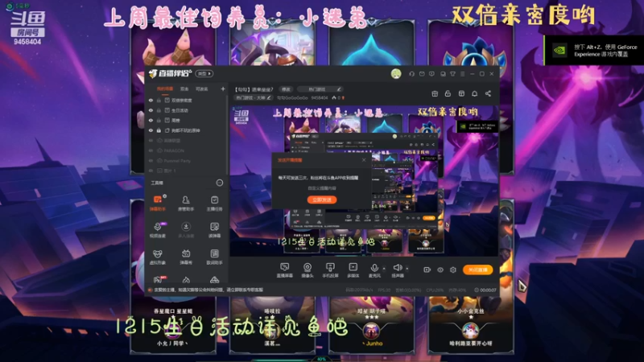Expand the speaker options arrow
The image size is (644, 362).
[x=407, y=269]
